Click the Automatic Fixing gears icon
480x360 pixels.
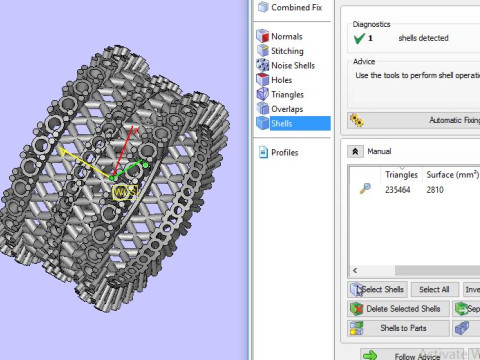(356, 120)
